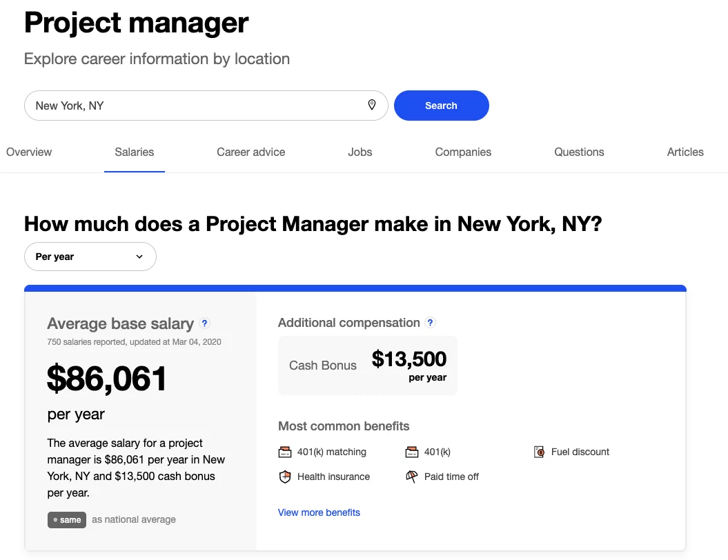Open the Companies tab

coord(463,152)
